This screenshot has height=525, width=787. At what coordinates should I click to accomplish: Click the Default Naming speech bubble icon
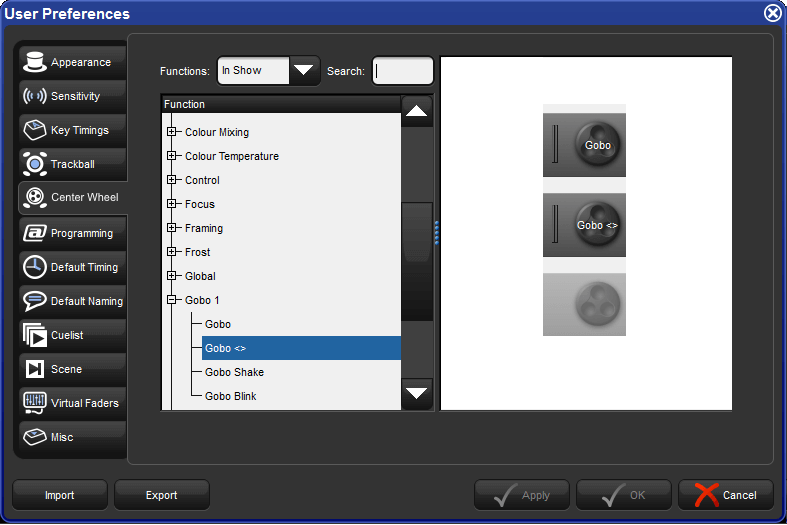click(34, 301)
